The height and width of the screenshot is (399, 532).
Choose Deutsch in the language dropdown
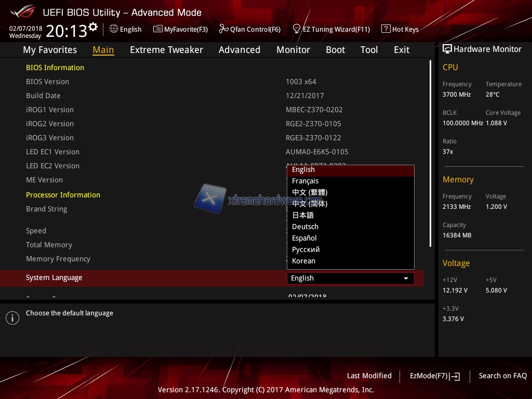click(305, 227)
